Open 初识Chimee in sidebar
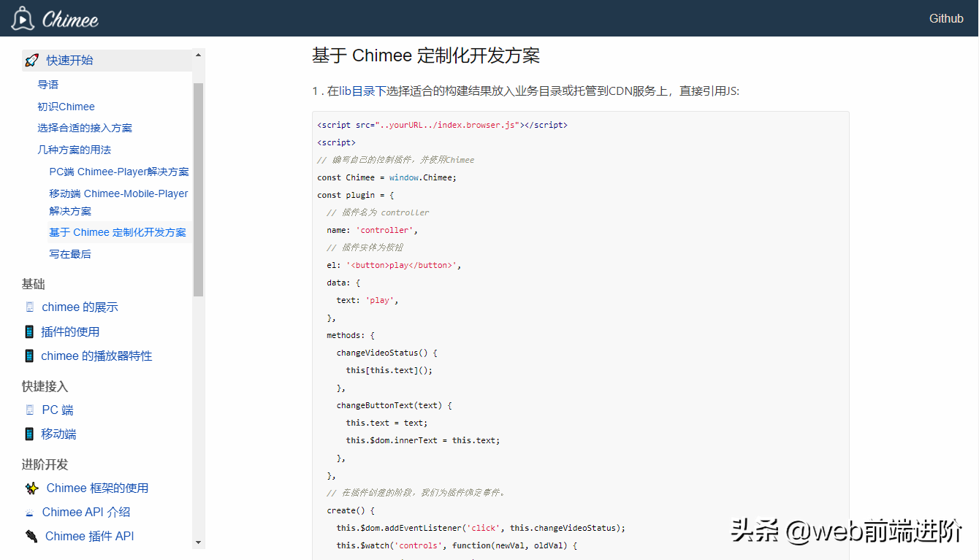Viewport: 979px width, 560px height. point(66,107)
